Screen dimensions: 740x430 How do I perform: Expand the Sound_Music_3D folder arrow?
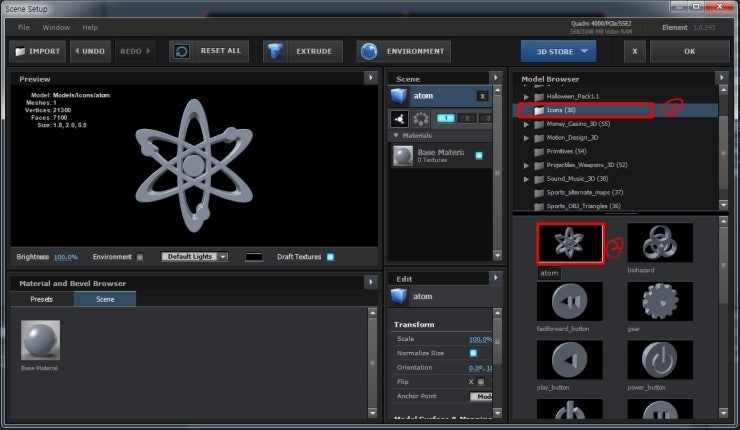click(x=526, y=179)
